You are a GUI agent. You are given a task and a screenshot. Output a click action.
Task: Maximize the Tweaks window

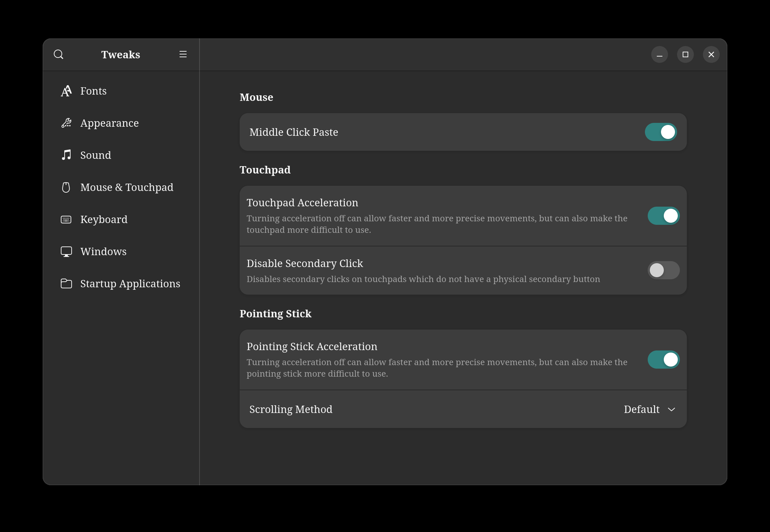685,54
